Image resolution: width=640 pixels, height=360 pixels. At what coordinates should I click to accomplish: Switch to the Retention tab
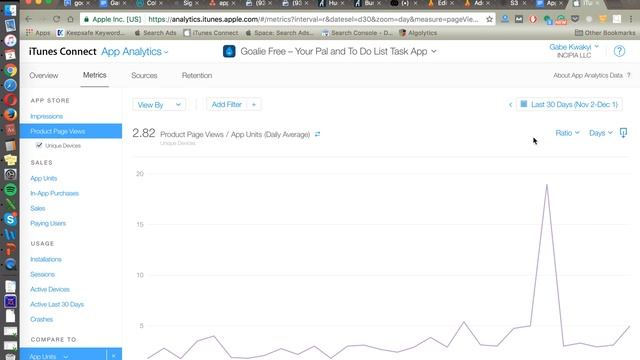tap(197, 76)
